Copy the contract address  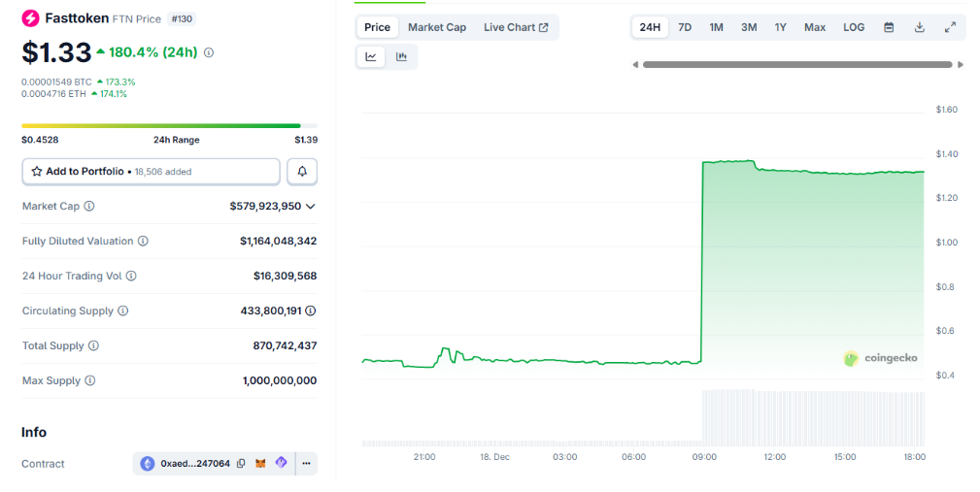click(241, 464)
